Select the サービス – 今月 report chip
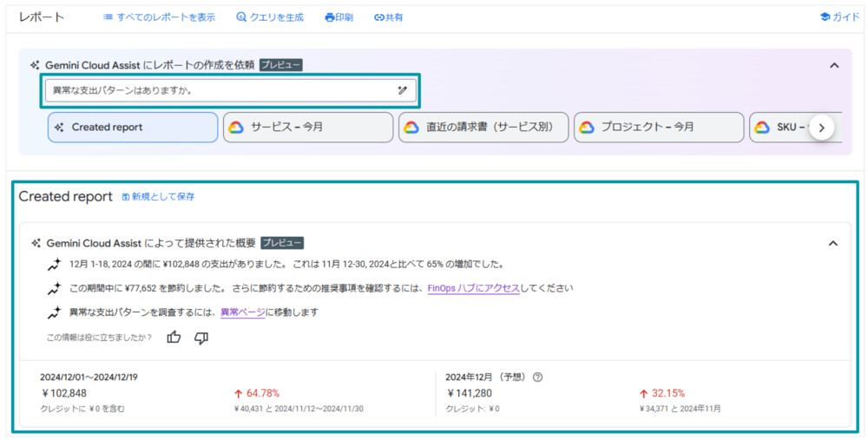868x440 pixels. 307,128
